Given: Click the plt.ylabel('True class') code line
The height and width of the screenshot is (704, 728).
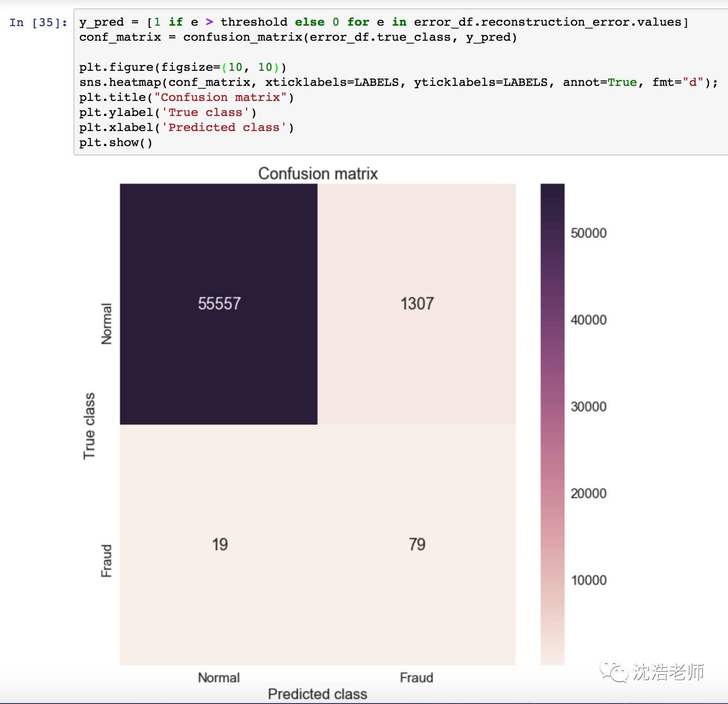Looking at the screenshot, I should point(168,112).
